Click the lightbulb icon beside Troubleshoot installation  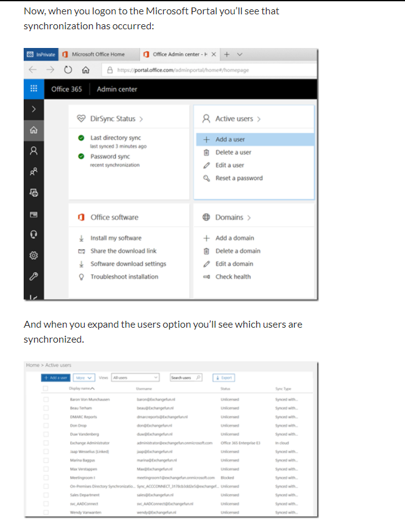point(82,277)
